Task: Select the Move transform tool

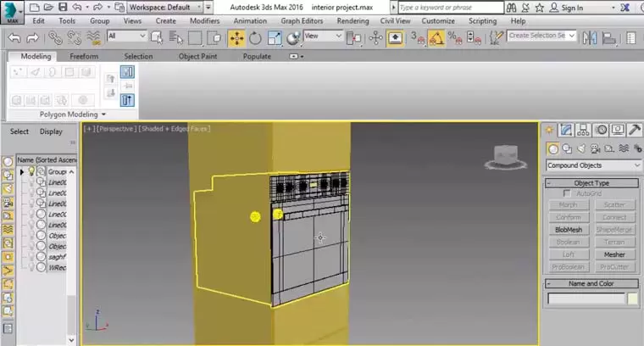Action: point(236,37)
